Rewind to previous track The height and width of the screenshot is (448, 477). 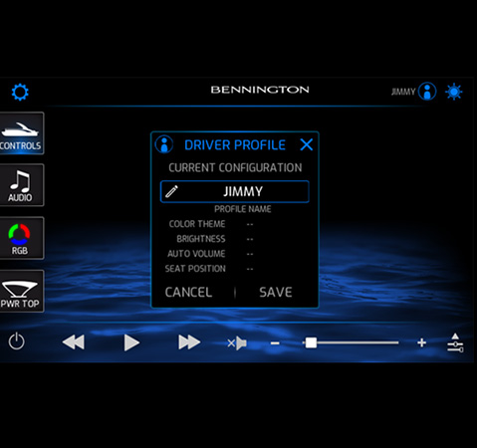point(74,342)
